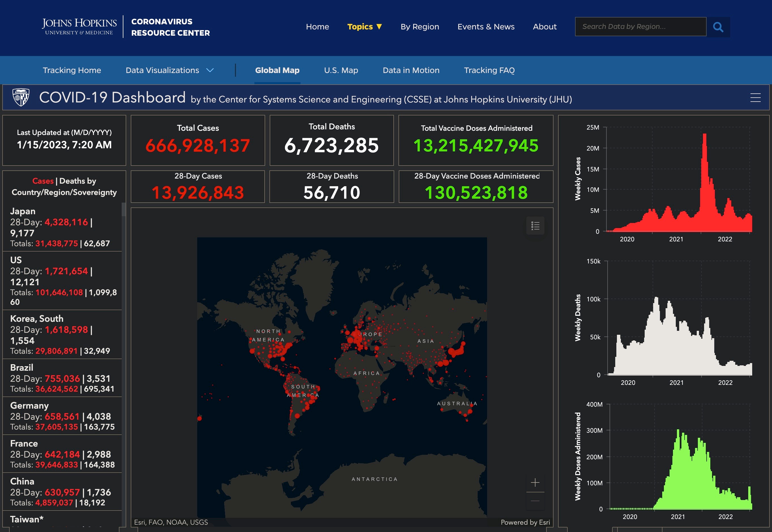Viewport: 772px width, 532px height.
Task: Select Taiwan* in the country list
Action: click(62, 519)
